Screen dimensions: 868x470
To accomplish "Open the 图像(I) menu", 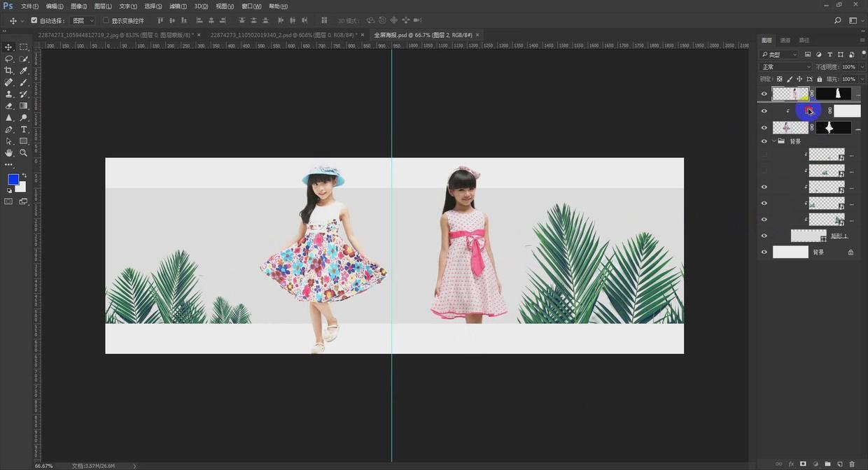I will [x=78, y=6].
